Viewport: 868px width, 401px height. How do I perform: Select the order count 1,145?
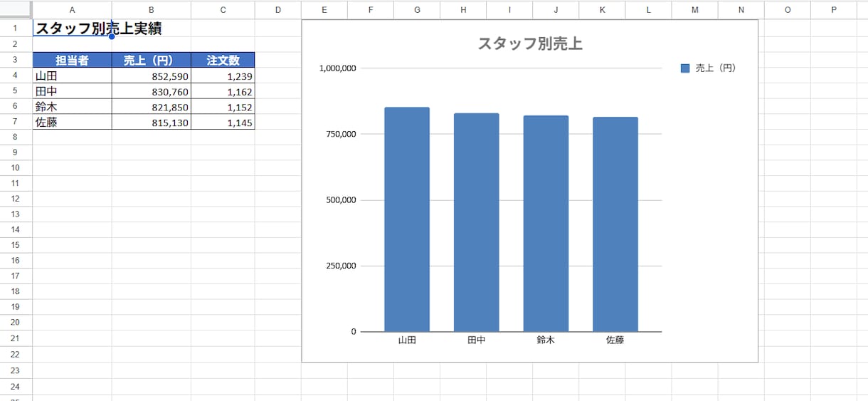coord(223,122)
